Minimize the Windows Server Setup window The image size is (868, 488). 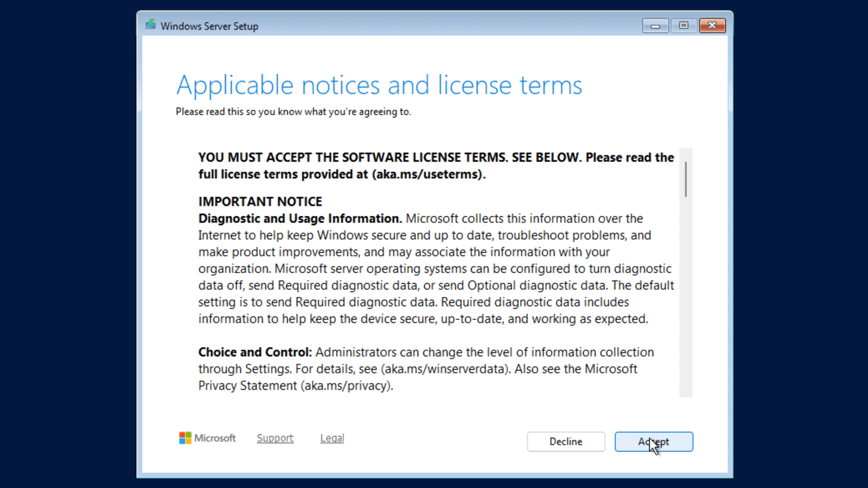(655, 25)
